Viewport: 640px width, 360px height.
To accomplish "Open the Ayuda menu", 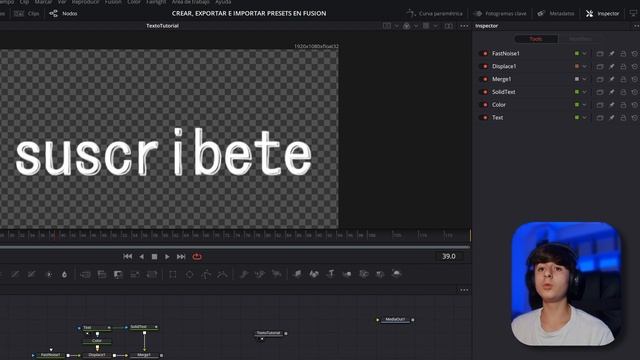I will pyautogui.click(x=223, y=2).
